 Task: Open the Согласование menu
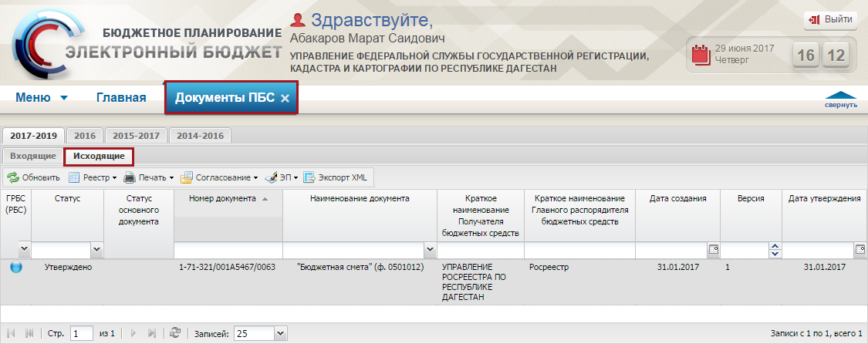[219, 177]
